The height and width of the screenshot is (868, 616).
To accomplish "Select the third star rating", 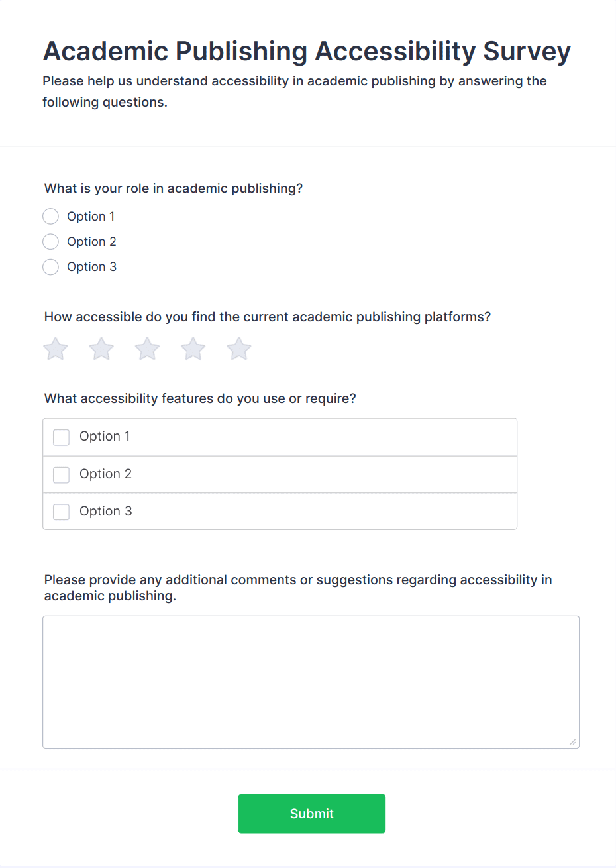I will click(147, 349).
